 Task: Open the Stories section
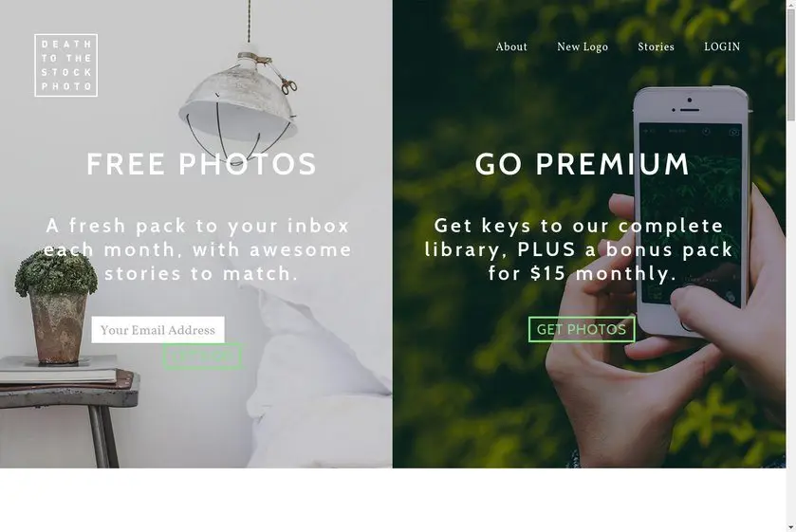pyautogui.click(x=656, y=46)
